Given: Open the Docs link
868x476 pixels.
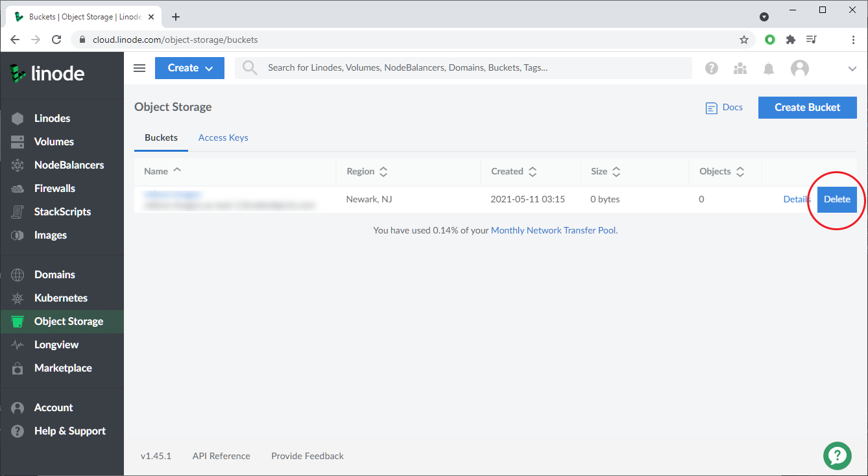Looking at the screenshot, I should pyautogui.click(x=724, y=108).
